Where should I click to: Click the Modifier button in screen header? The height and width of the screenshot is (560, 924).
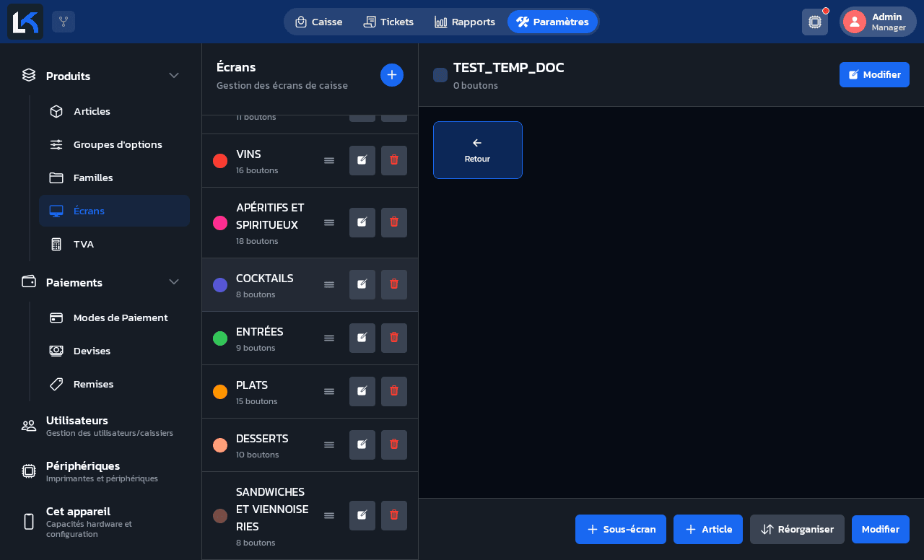(x=874, y=74)
